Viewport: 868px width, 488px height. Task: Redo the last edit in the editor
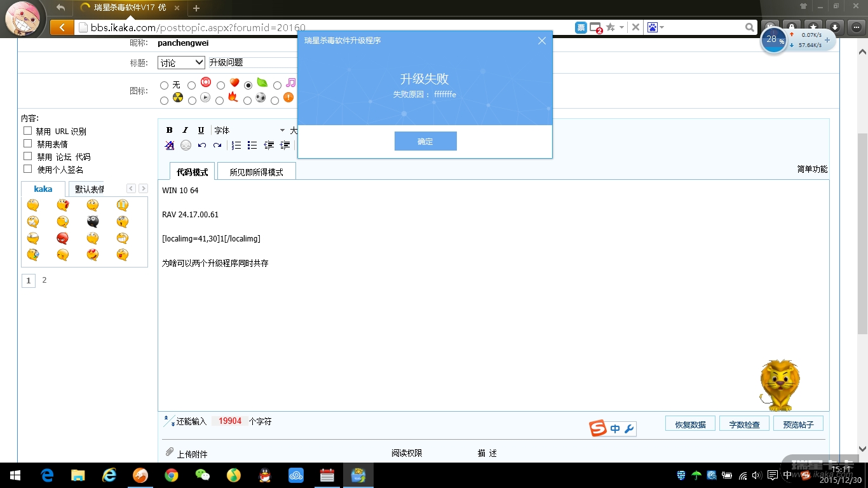[217, 146]
